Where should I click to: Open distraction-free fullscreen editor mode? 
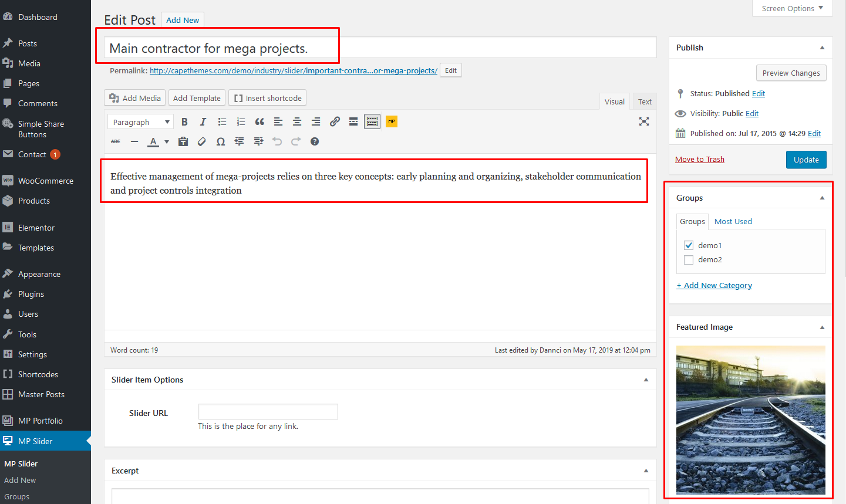coord(644,121)
